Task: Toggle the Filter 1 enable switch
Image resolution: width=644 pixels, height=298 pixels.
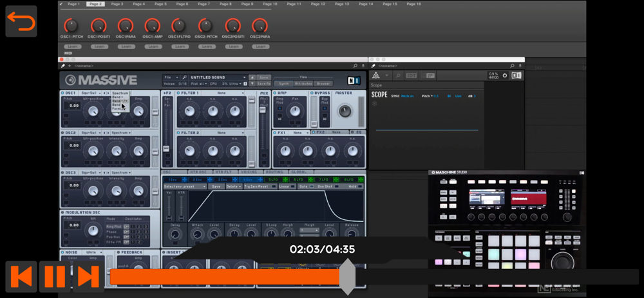Action: pos(178,93)
